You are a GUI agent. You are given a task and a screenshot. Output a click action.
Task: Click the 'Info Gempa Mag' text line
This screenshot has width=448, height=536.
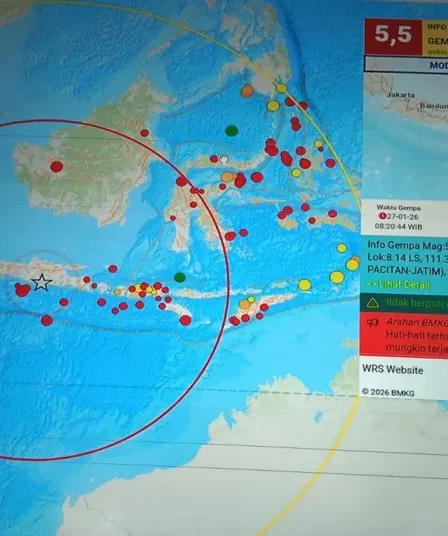click(408, 245)
